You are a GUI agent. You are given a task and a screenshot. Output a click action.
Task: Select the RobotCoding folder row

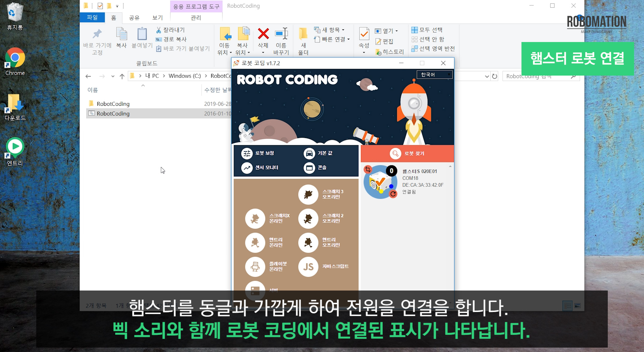click(x=159, y=104)
